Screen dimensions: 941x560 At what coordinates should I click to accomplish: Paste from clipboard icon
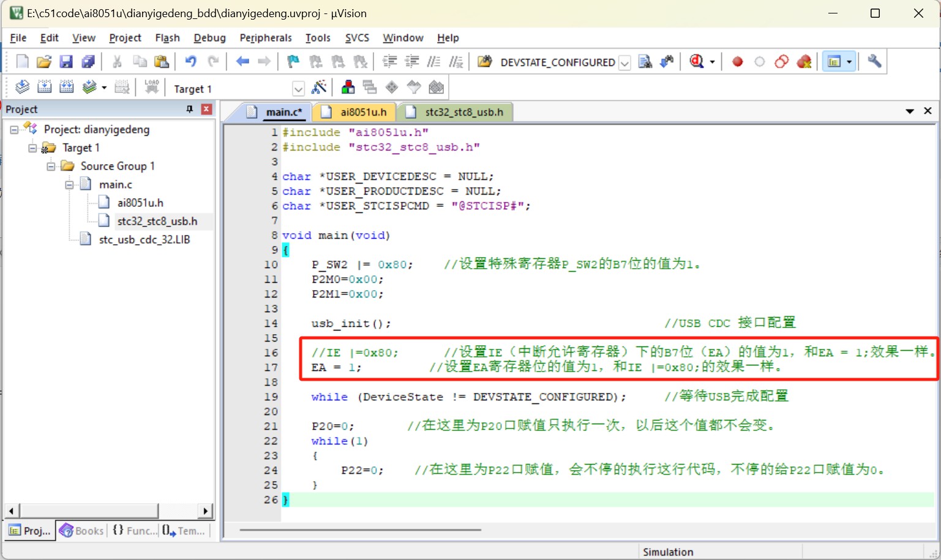click(x=161, y=61)
